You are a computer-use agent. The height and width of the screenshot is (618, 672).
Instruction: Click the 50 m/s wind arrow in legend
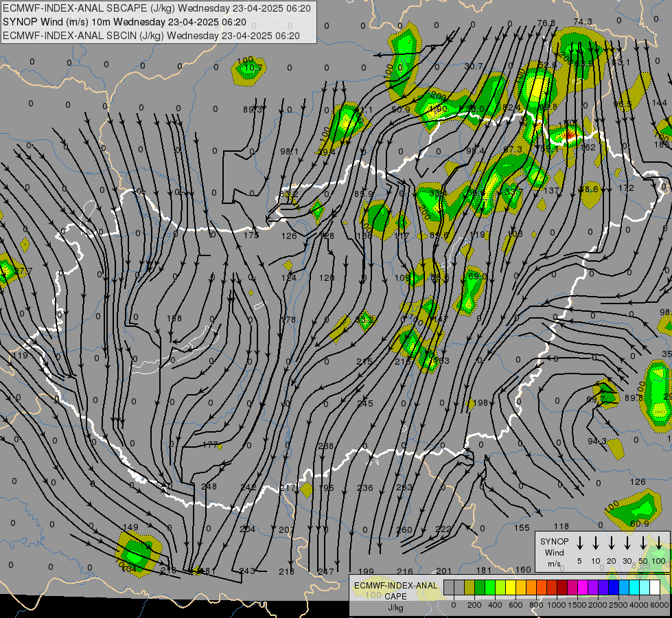[643, 542]
